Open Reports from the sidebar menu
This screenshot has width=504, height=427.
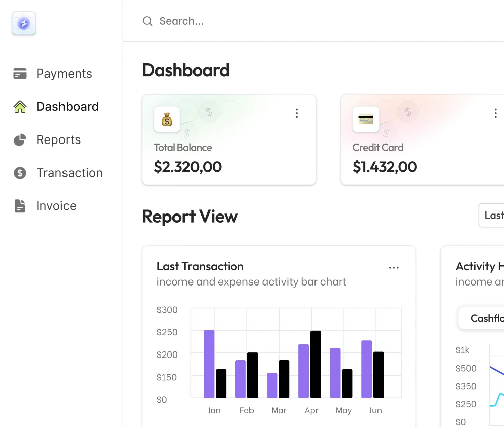coord(58,140)
